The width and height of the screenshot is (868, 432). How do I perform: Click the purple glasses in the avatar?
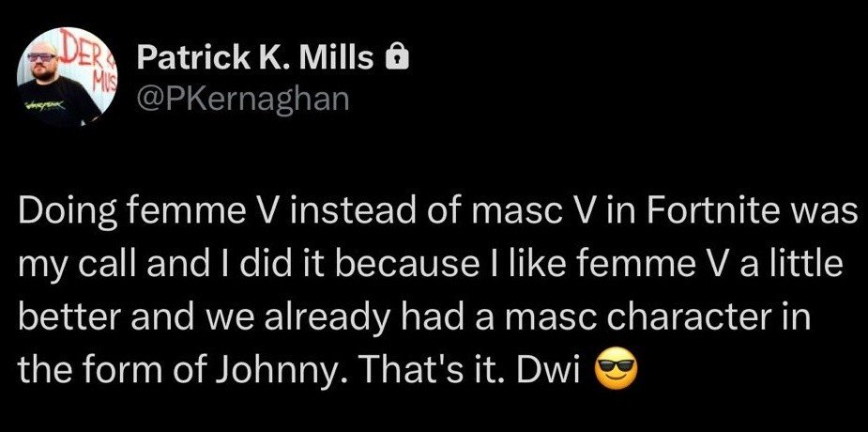pyautogui.click(x=42, y=57)
